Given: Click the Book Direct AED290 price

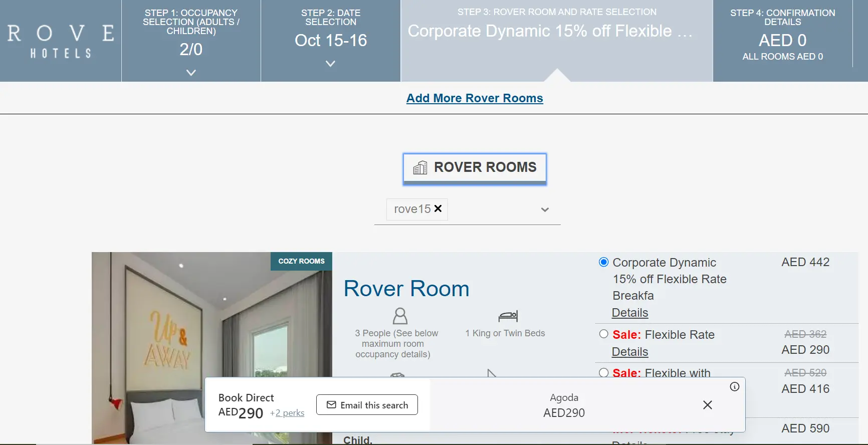Looking at the screenshot, I should point(241,413).
